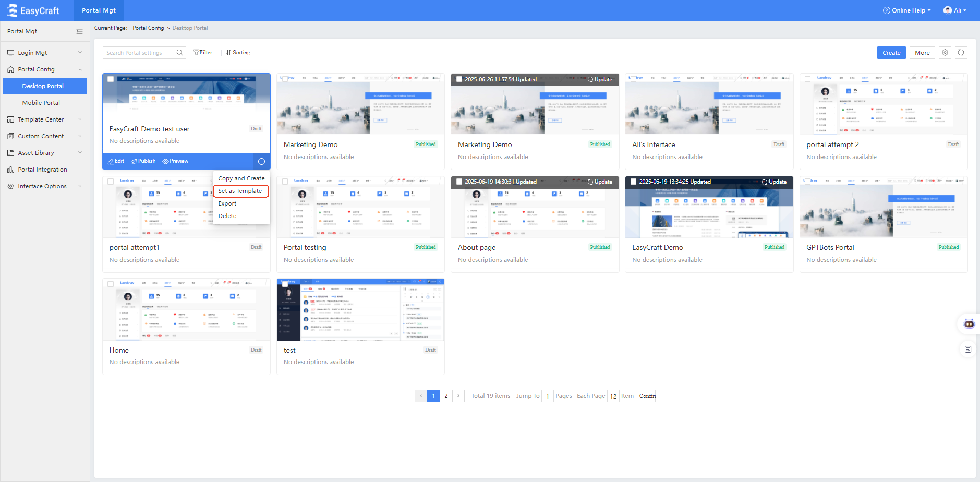Collapse the sidebar using the menu fold icon

(79, 31)
